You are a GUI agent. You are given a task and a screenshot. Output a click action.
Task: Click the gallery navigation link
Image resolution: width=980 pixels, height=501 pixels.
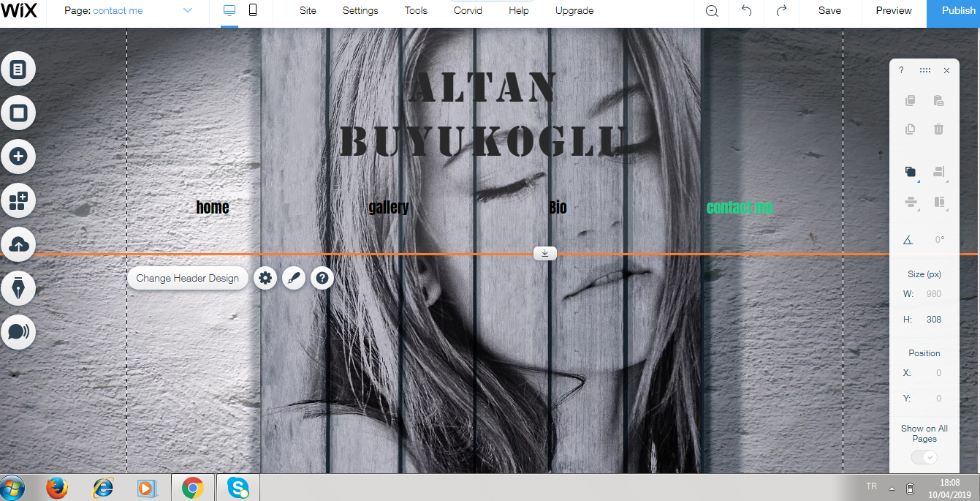pos(389,208)
